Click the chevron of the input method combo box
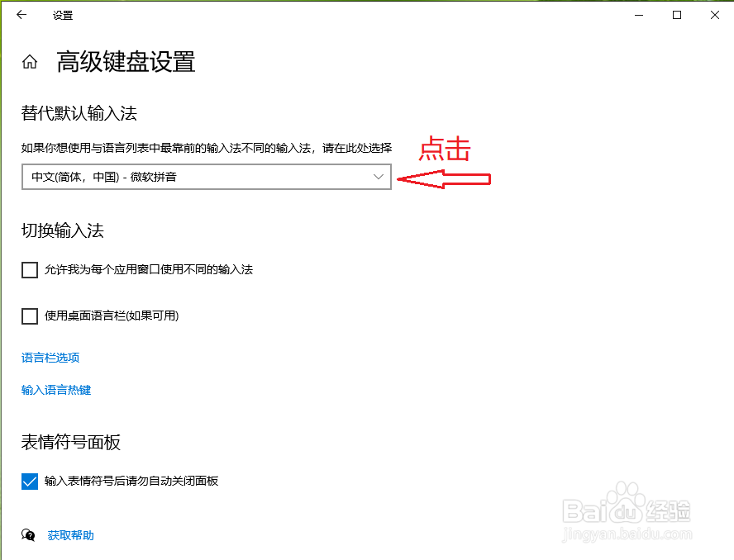Viewport: 734px width, 560px height. [x=379, y=177]
